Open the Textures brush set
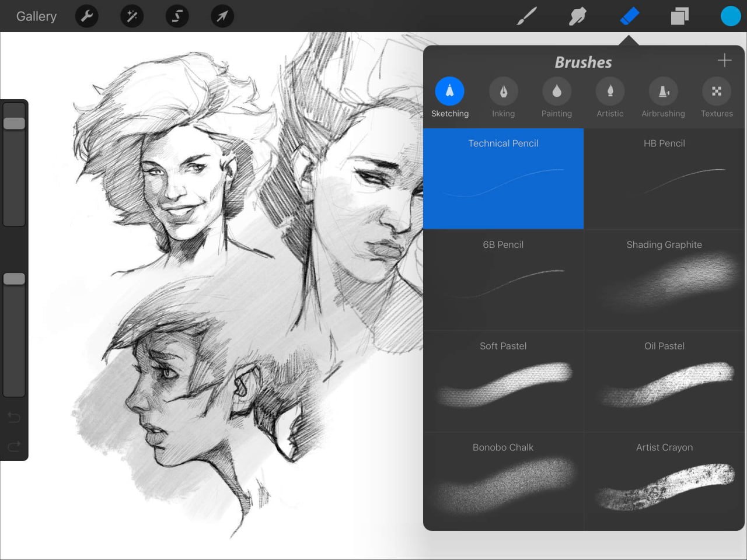 (x=717, y=97)
